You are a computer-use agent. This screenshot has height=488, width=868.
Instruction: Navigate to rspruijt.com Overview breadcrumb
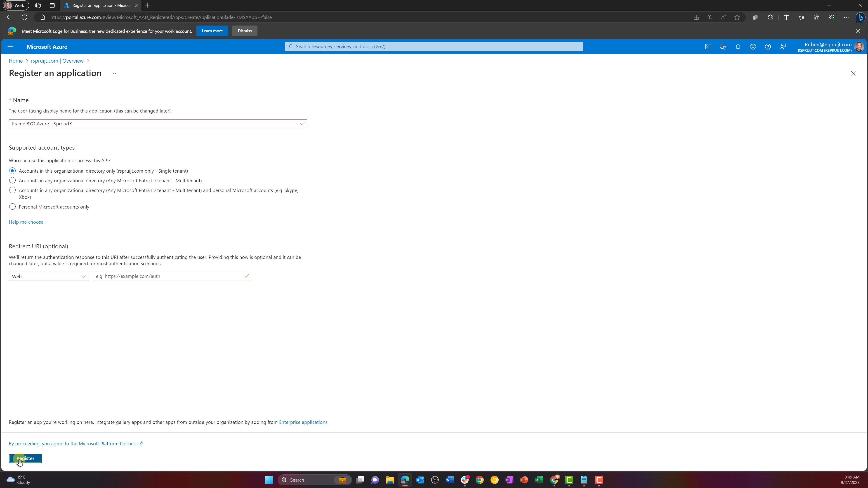(57, 61)
